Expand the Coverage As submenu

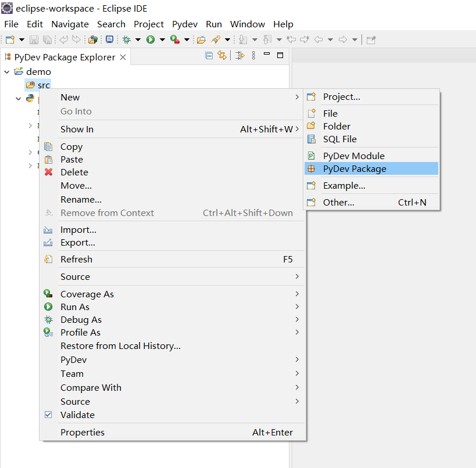click(173, 294)
